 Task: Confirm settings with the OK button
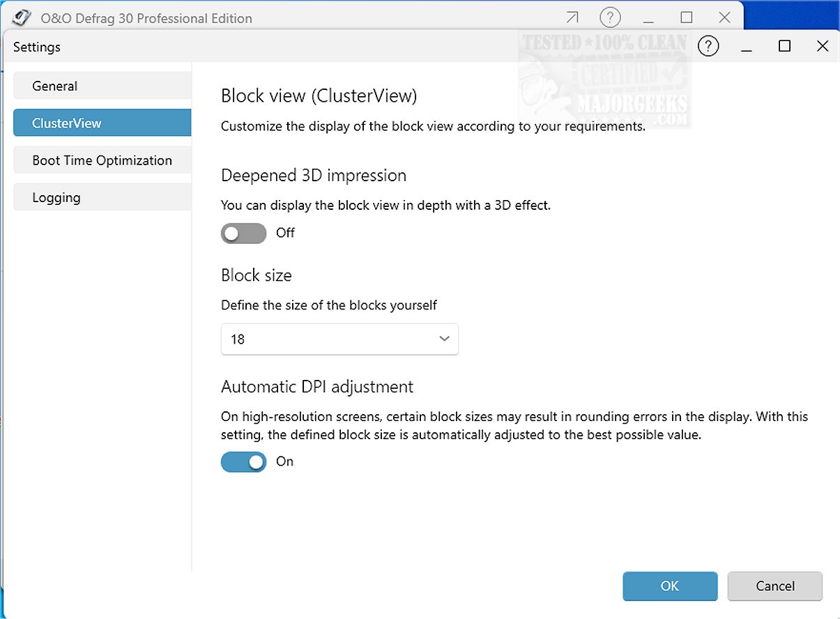point(670,586)
